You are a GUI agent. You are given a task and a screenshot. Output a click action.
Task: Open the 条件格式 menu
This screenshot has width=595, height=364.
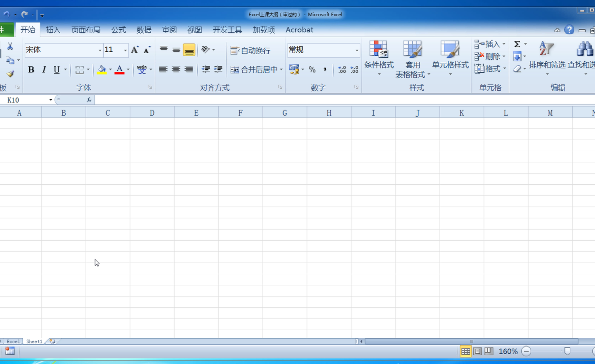pyautogui.click(x=379, y=58)
